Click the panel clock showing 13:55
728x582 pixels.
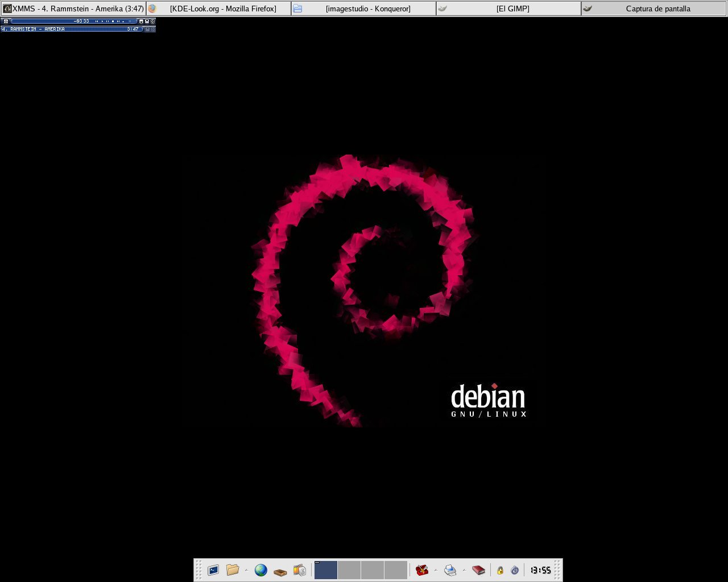(x=540, y=570)
